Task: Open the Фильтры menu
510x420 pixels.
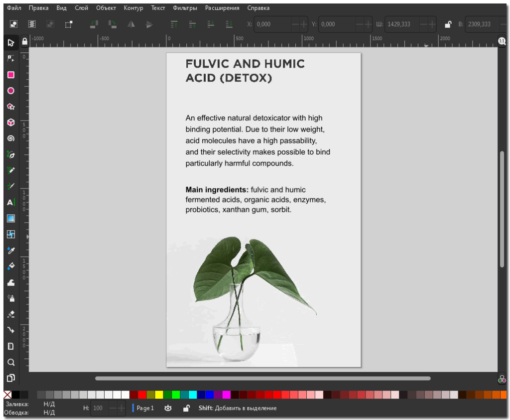Action: (x=185, y=8)
